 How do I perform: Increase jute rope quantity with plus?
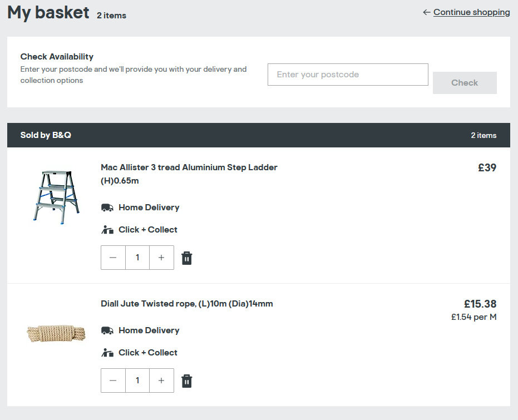point(161,381)
